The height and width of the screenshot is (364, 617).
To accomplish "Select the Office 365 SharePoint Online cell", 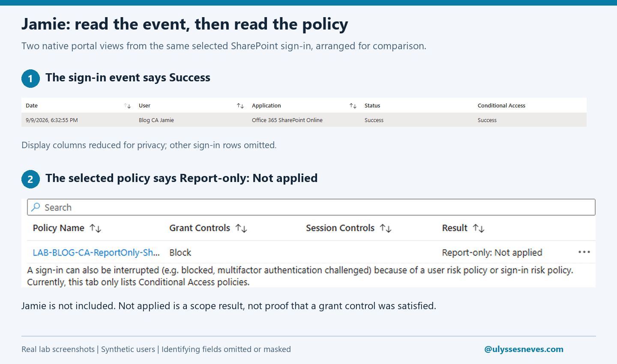I will [x=287, y=120].
